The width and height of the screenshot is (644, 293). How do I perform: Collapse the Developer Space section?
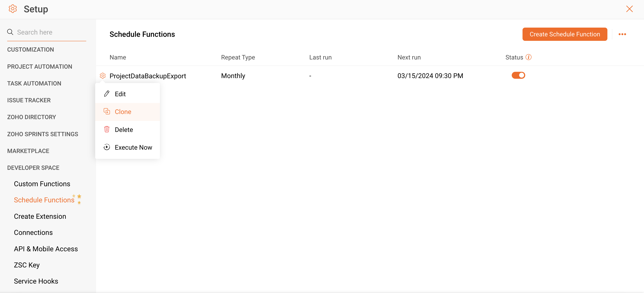click(x=33, y=168)
